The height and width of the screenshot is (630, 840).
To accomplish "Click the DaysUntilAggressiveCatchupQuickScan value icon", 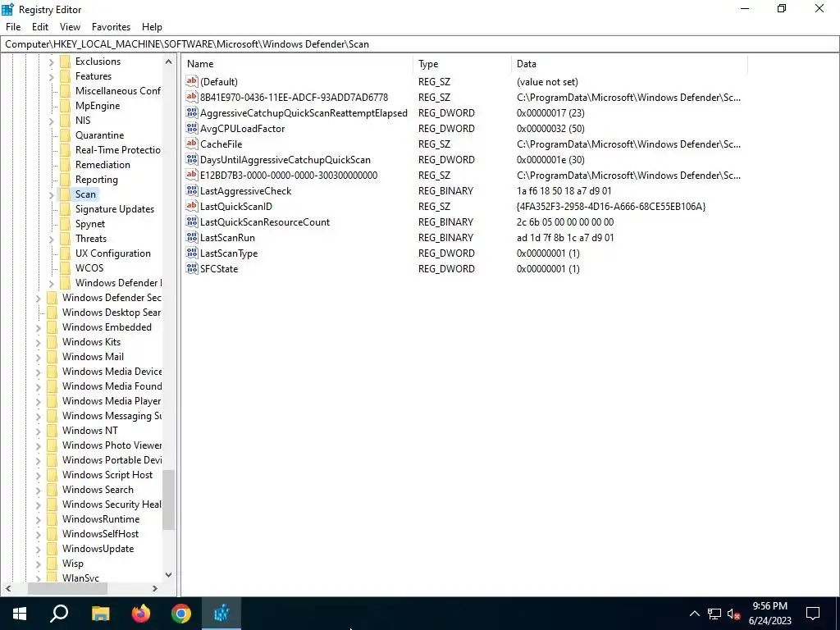I will [192, 159].
